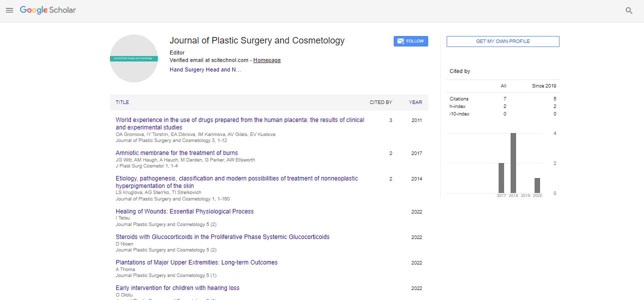This screenshot has width=644, height=300.
Task: Click citation count 2 for hyperpigmentation article
Action: [x=391, y=179]
